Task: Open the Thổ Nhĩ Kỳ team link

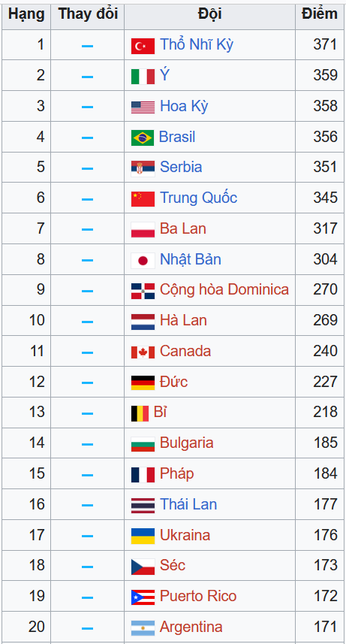Action: [197, 44]
